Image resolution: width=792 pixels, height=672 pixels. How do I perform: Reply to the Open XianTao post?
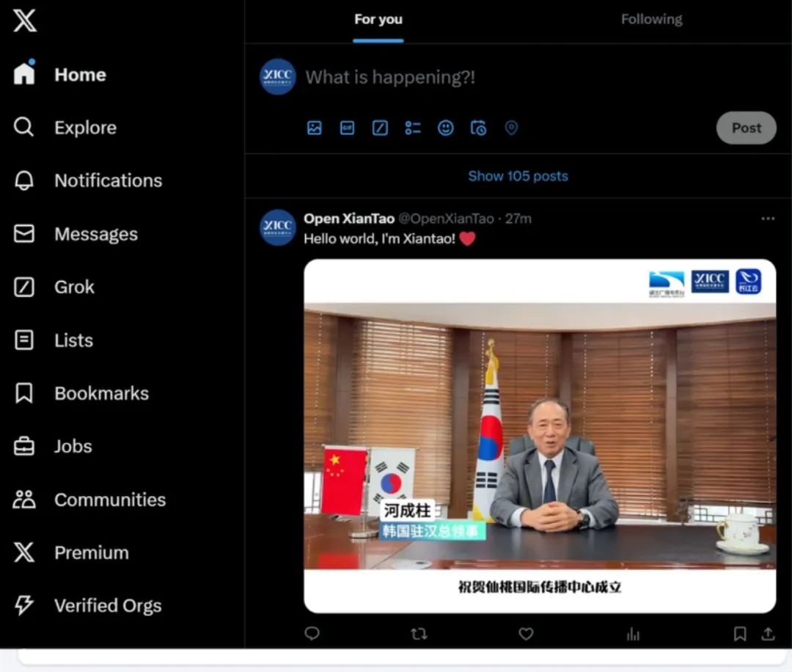(312, 634)
